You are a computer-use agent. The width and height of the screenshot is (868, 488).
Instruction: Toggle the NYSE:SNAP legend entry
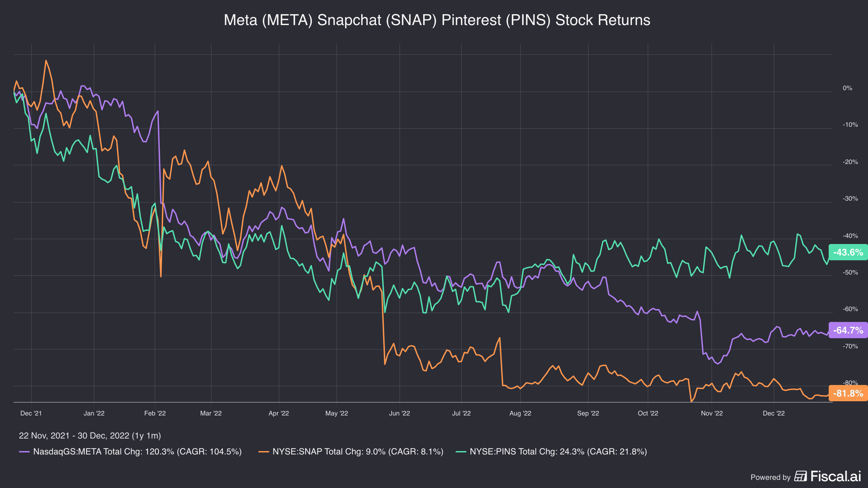pyautogui.click(x=351, y=452)
